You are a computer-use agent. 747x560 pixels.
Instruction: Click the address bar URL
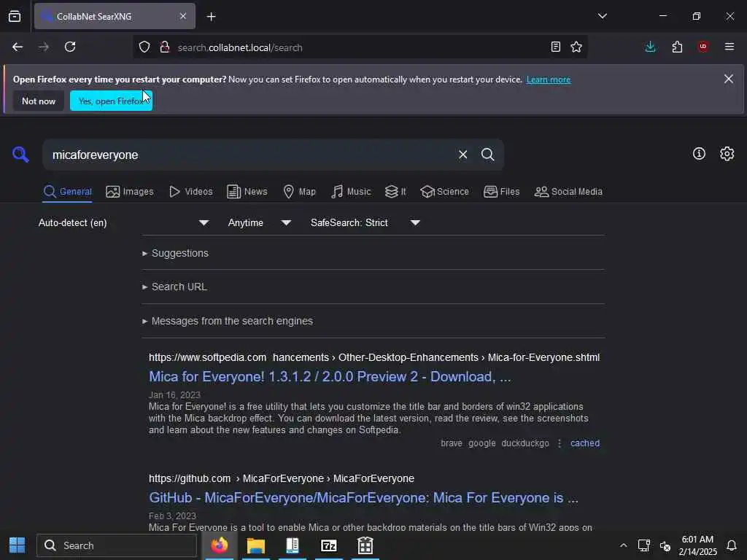pyautogui.click(x=240, y=47)
